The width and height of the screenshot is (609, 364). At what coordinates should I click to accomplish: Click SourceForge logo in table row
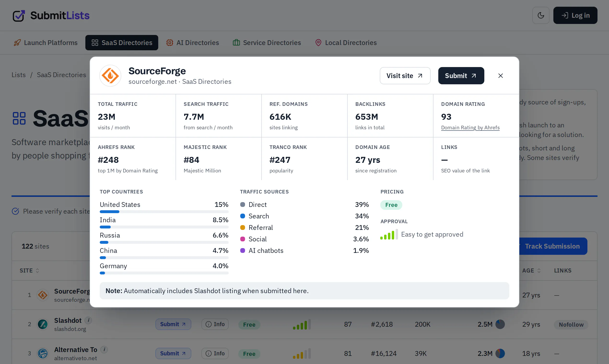(43, 295)
